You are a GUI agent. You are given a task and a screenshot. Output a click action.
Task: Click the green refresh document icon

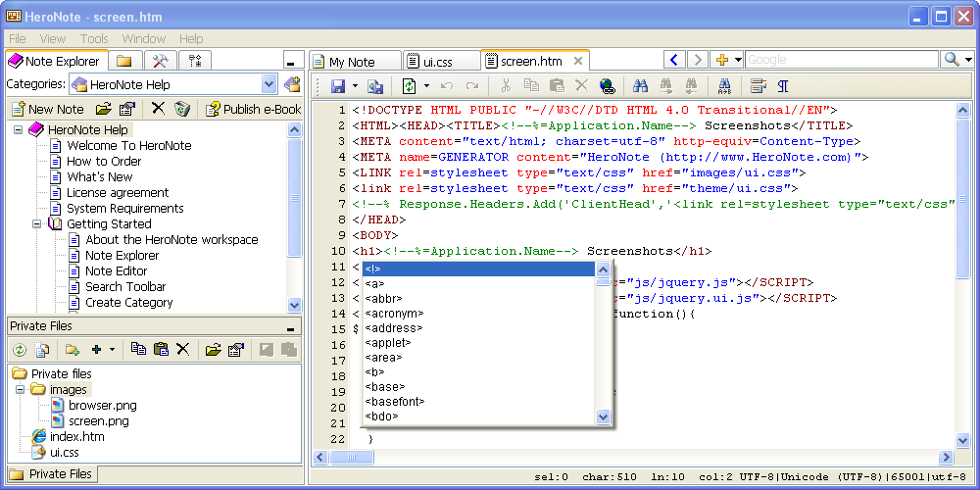(x=410, y=85)
